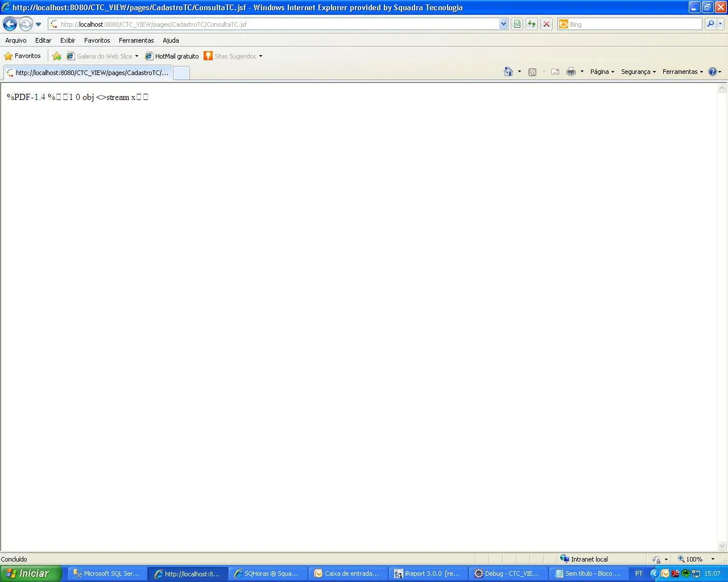The image size is (728, 582).
Task: Open Sites Sugeridos favorites item
Action: [230, 56]
